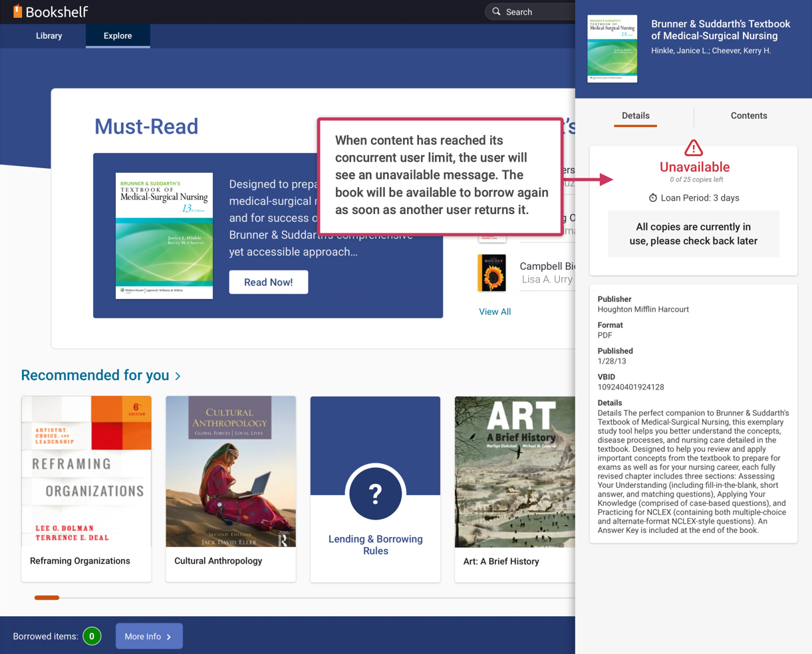Click the Loan Period clock icon
This screenshot has width=812, height=654.
click(652, 198)
